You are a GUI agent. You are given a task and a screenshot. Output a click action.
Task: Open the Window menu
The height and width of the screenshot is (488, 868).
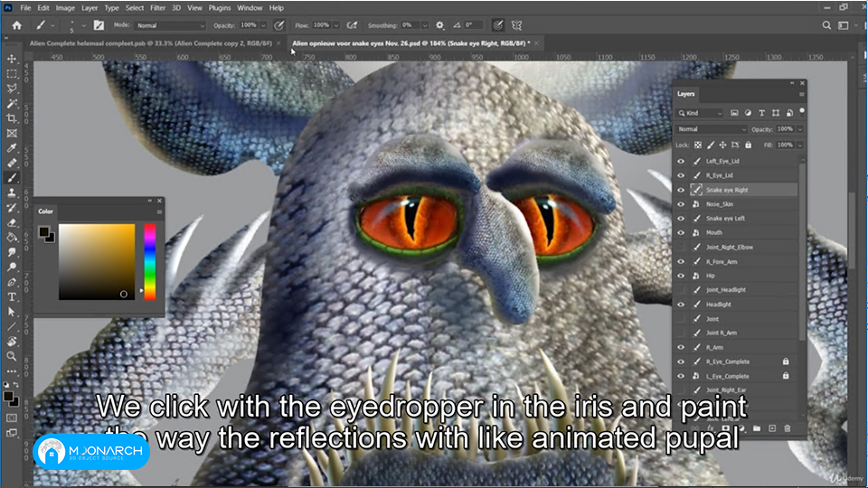tap(250, 8)
